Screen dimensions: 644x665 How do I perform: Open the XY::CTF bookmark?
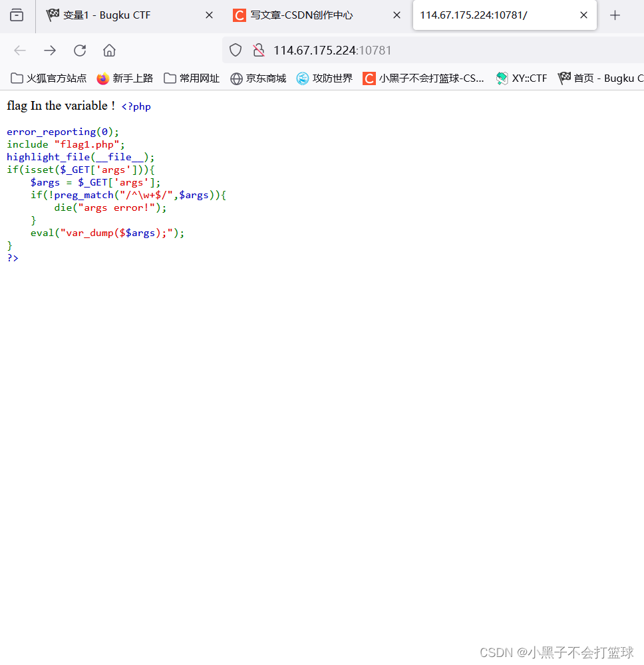[521, 78]
